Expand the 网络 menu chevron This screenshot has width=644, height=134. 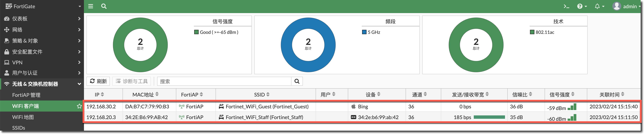coord(79,30)
